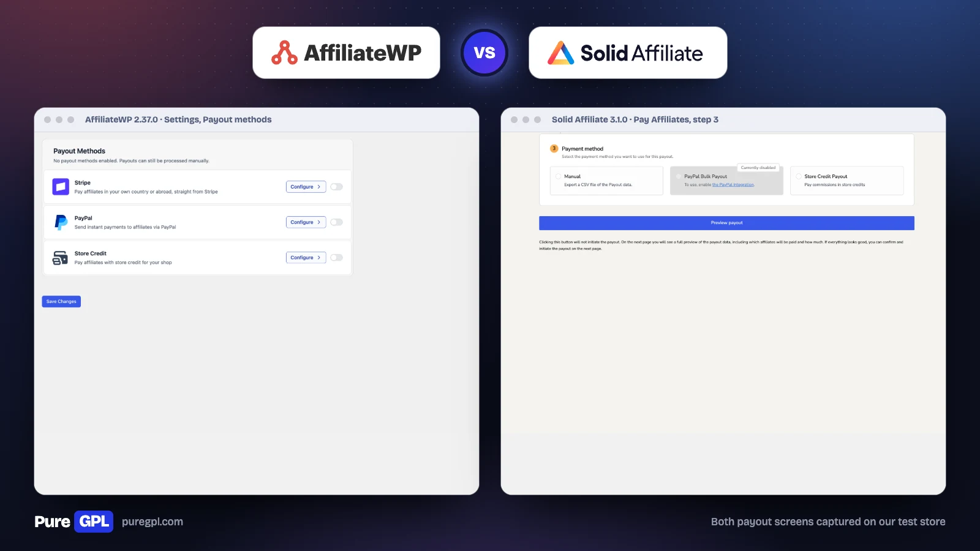Click the 'Currently disabled' label
Image resolution: width=980 pixels, height=551 pixels.
(758, 168)
